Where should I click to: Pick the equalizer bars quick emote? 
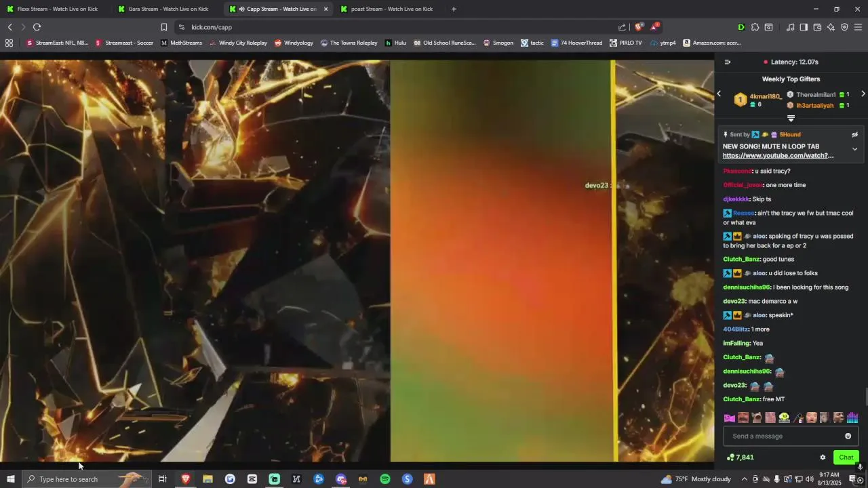tap(852, 418)
